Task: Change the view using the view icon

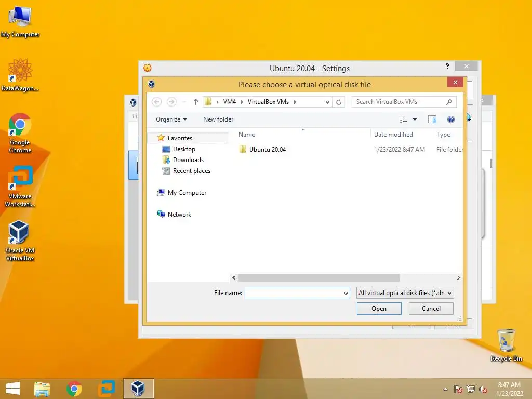Action: pos(403,119)
